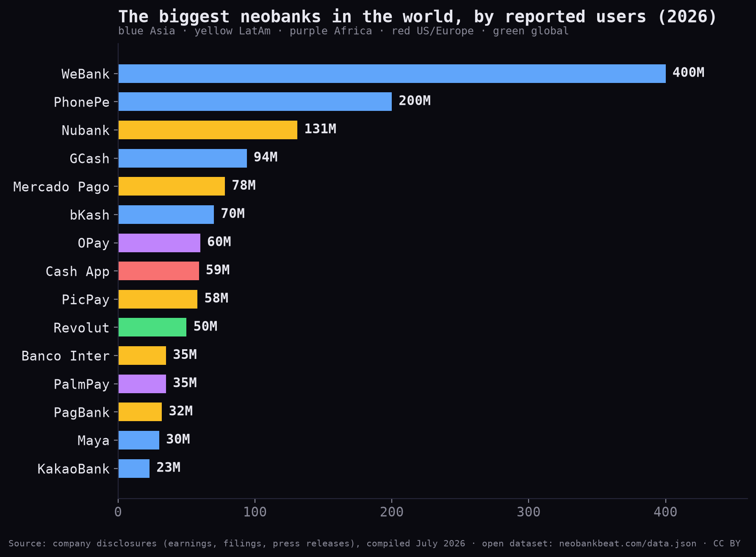Click the 'WeBank' axis label
The image size is (756, 557).
pos(86,74)
